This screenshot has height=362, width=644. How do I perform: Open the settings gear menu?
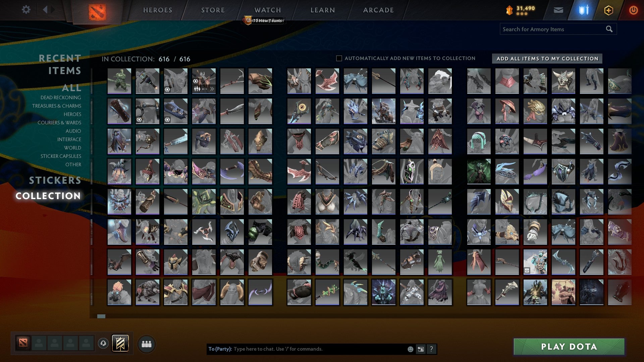point(26,10)
